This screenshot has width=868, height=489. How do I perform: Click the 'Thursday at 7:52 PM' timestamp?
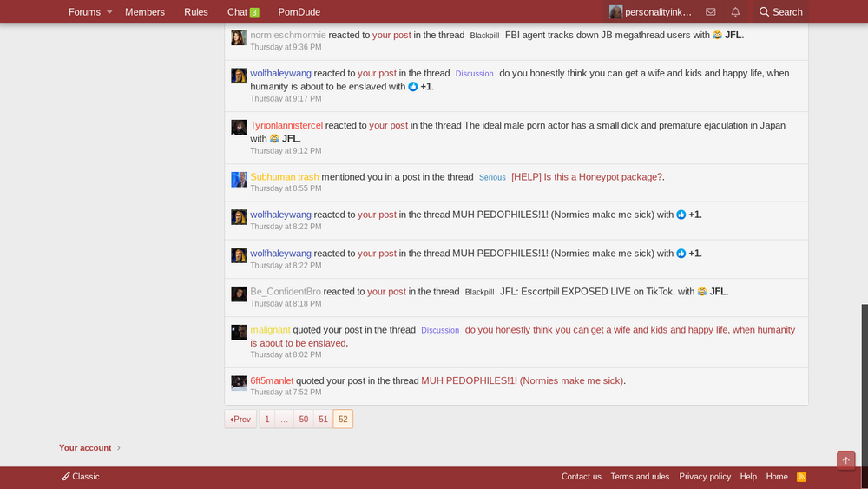(286, 392)
